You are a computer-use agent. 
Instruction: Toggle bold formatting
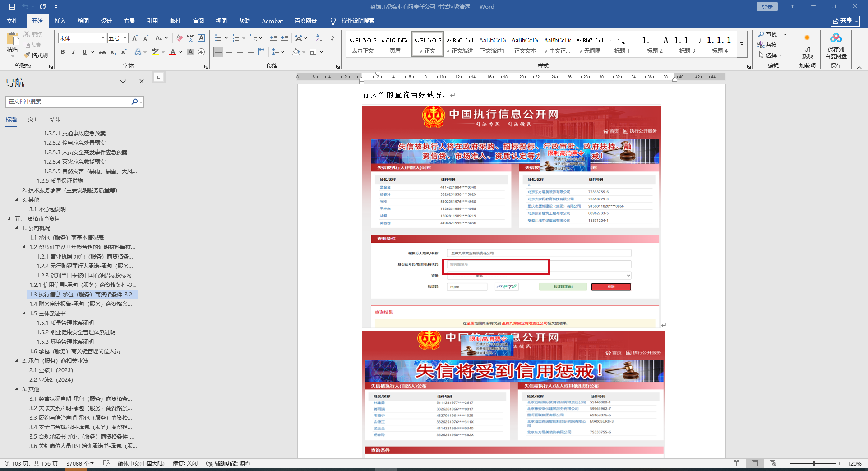click(63, 52)
